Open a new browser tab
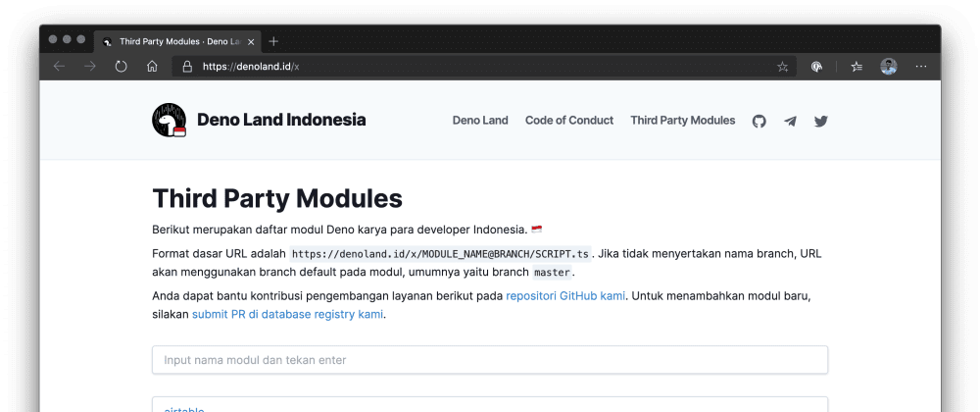The width and height of the screenshot is (980, 412). tap(273, 42)
